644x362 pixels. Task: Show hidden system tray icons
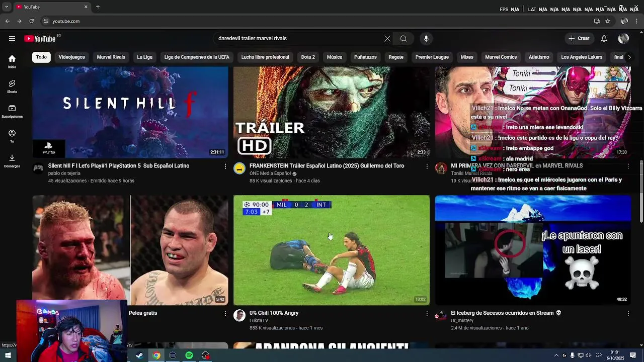pyautogui.click(x=556, y=355)
